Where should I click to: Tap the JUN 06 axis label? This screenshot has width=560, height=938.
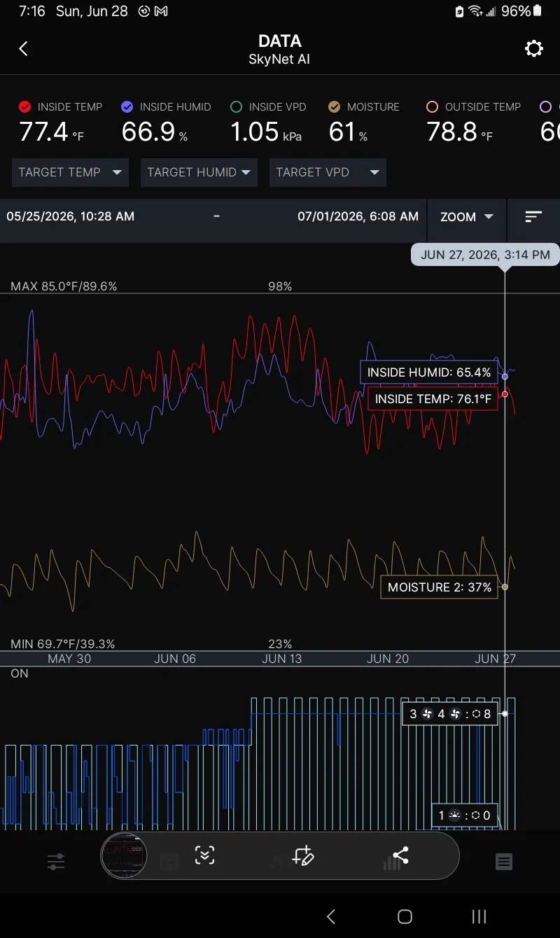pos(175,659)
